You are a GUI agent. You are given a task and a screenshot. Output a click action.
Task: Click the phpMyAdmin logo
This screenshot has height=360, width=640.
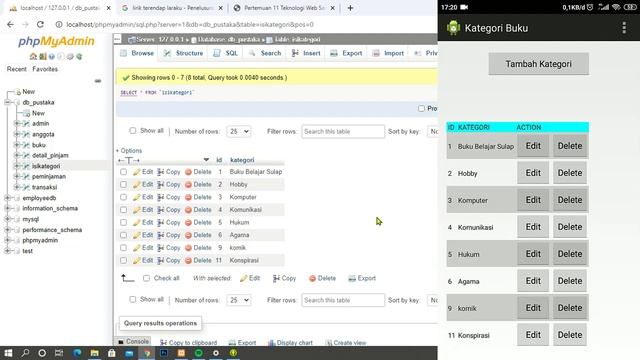tap(56, 41)
